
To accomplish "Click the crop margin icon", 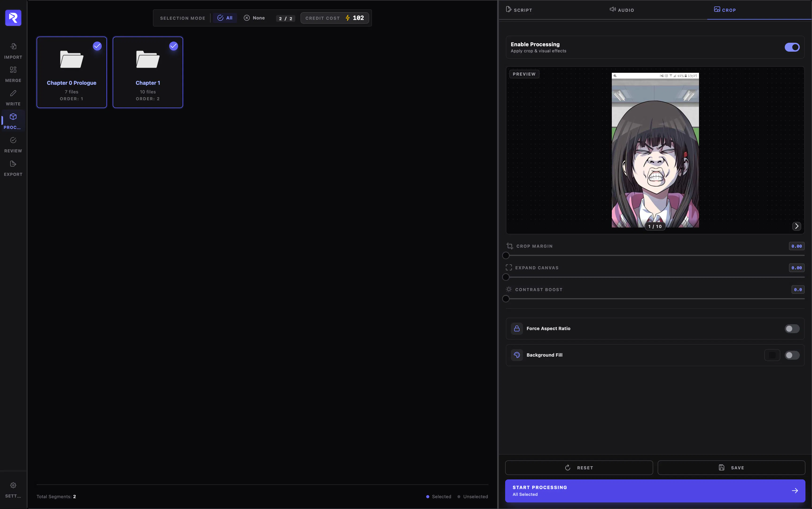I will 510,246.
